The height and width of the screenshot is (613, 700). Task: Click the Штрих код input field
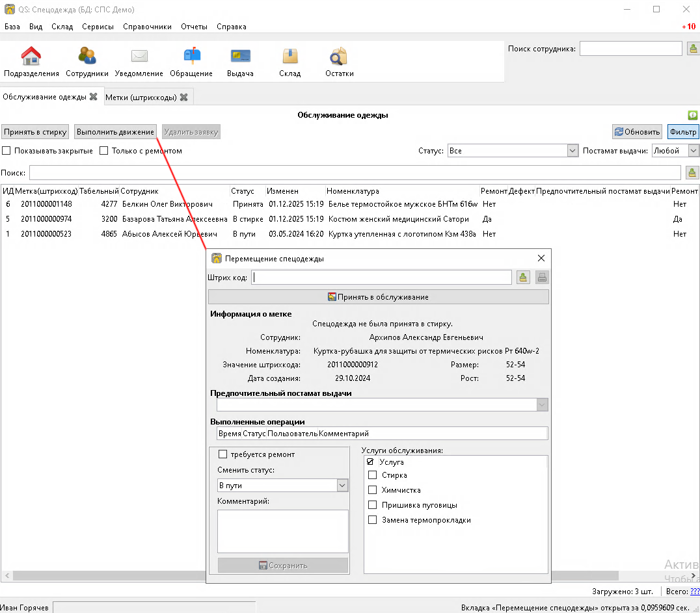tap(381, 278)
